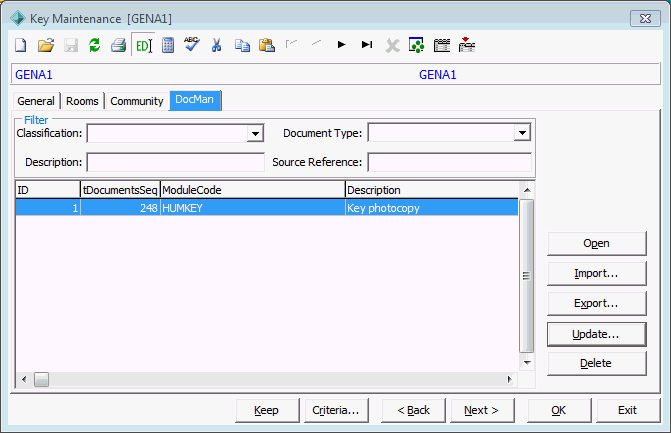Click the tDocumentsSeq column header

(x=120, y=190)
